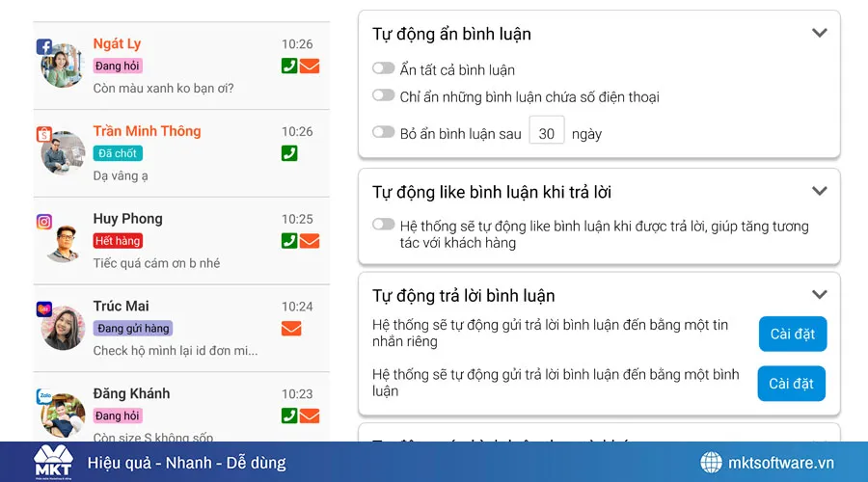Click message 'Tiếc quá cám ơn b nhé'
Viewport: 868px width, 482px height.
coord(156,263)
